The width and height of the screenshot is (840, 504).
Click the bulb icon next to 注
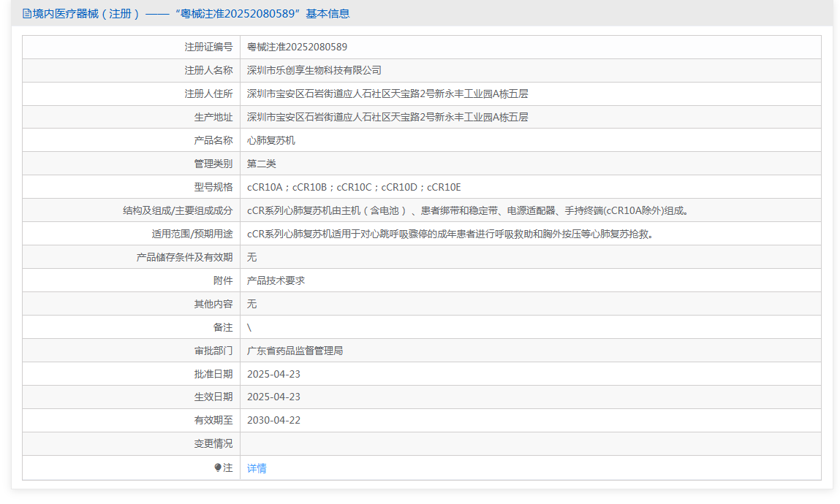tap(218, 467)
